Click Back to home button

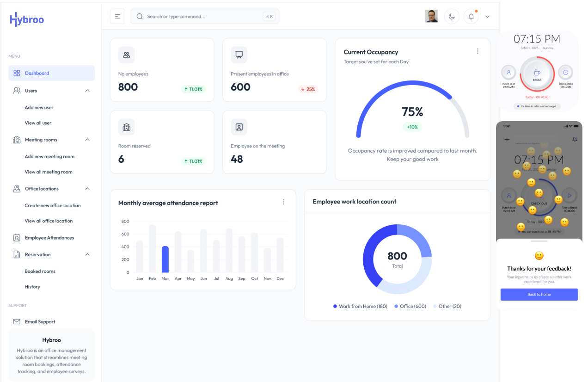[x=539, y=295]
